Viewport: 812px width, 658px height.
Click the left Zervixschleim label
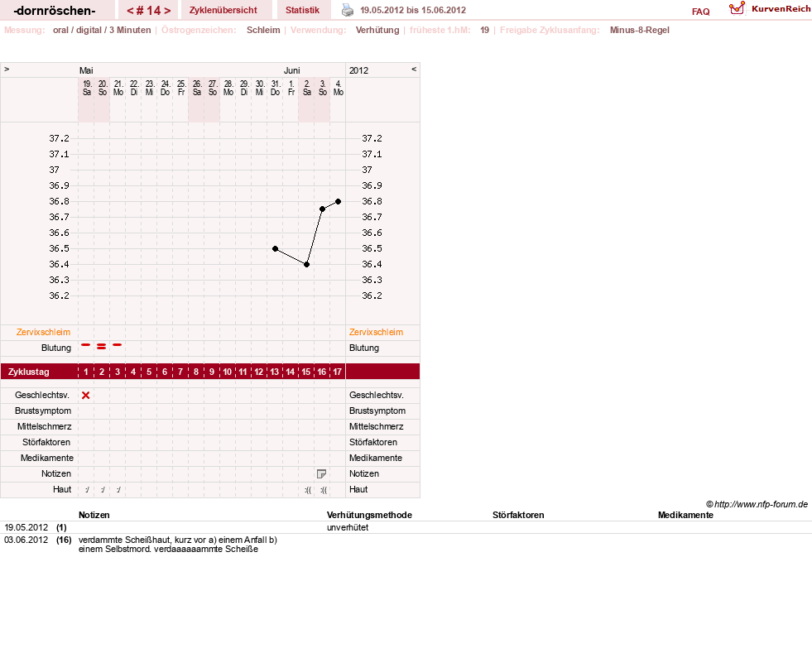coord(44,333)
